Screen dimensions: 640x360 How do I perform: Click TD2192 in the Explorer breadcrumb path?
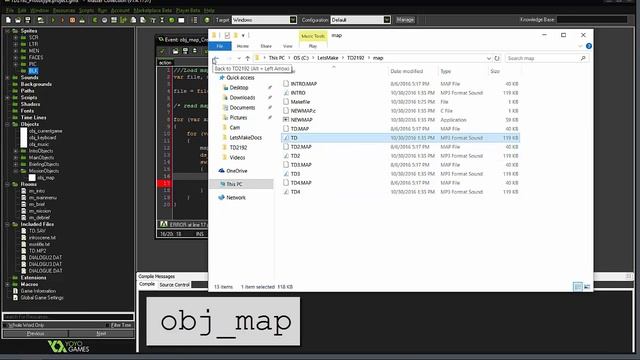coord(356,58)
